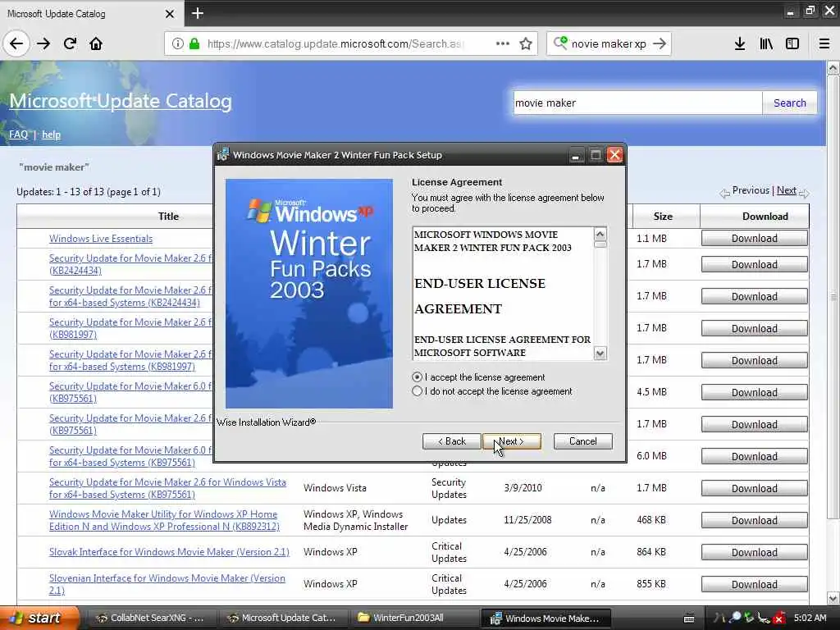Screen dimensions: 840x630
Task: Go to Next results page link
Action: click(787, 190)
